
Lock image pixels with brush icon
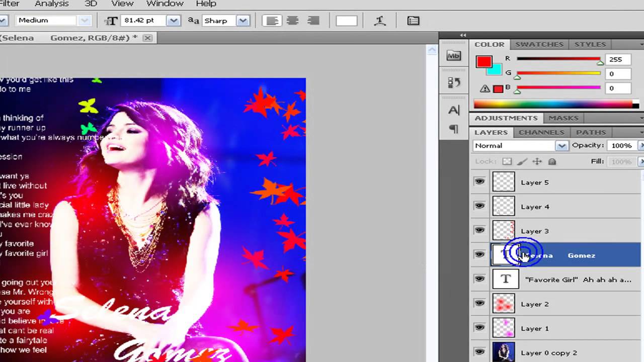tap(522, 161)
